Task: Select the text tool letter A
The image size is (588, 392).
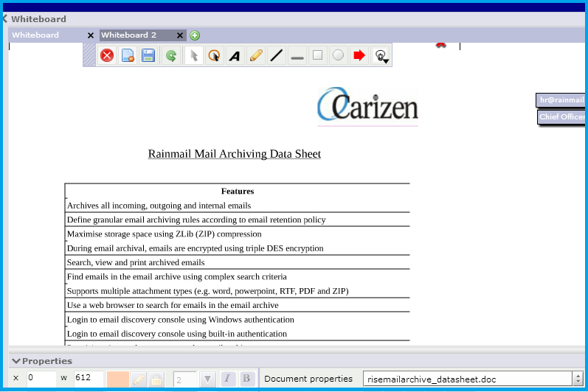Action: pos(235,55)
